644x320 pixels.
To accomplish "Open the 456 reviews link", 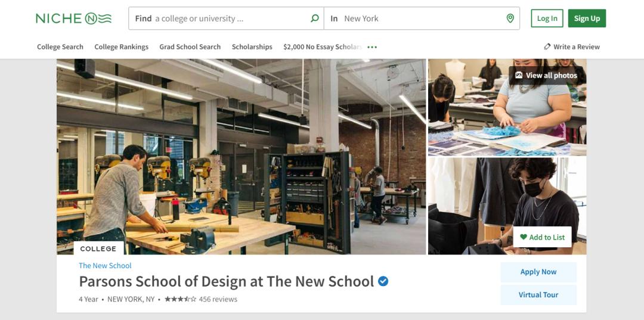I will click(218, 299).
